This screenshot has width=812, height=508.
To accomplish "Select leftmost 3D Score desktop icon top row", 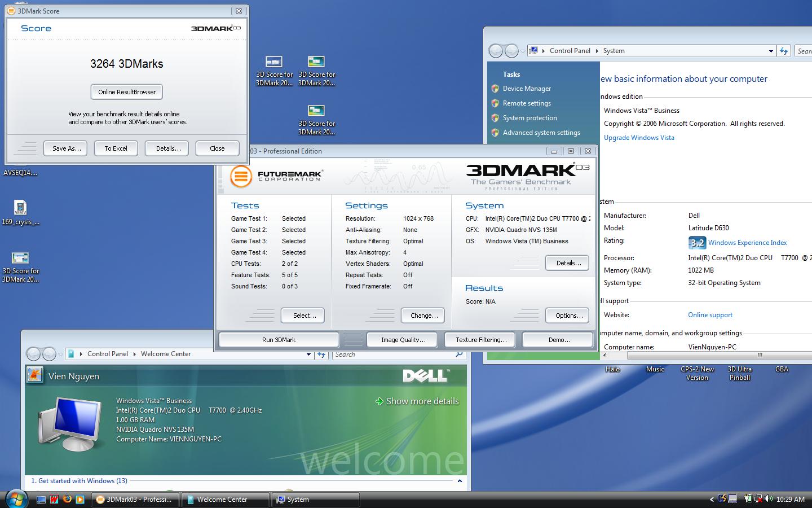I will tap(274, 71).
